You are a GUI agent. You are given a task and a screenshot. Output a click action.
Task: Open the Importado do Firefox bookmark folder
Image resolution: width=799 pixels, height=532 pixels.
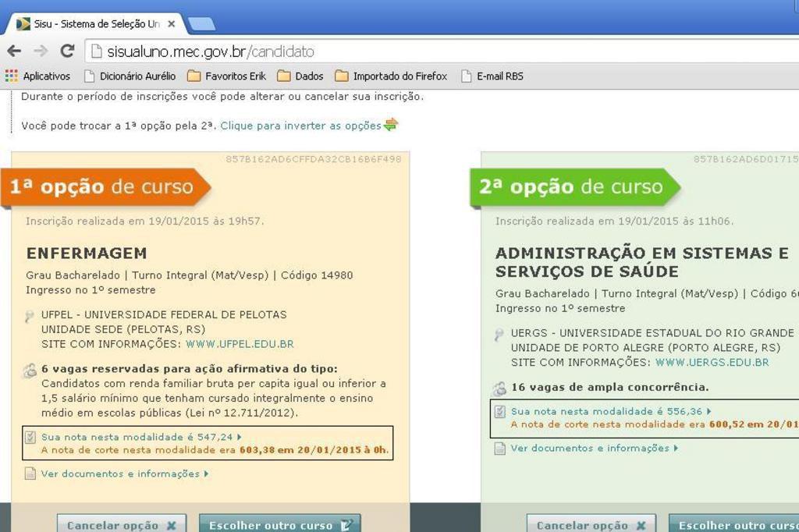click(392, 76)
